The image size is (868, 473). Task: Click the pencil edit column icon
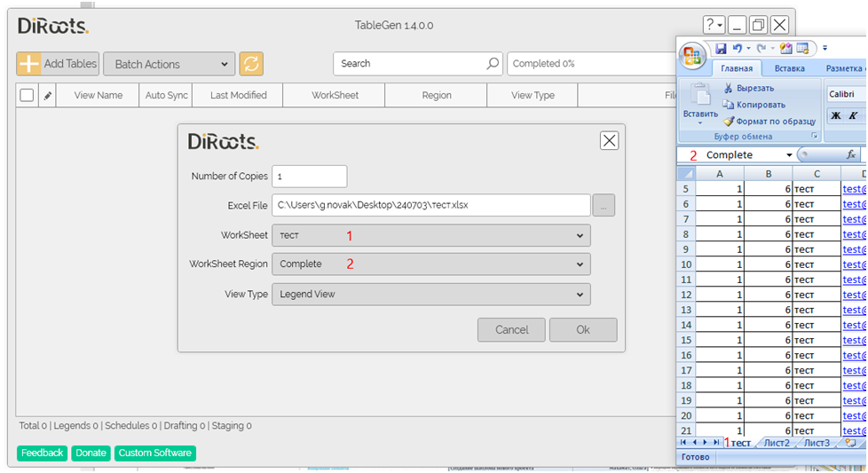point(48,96)
